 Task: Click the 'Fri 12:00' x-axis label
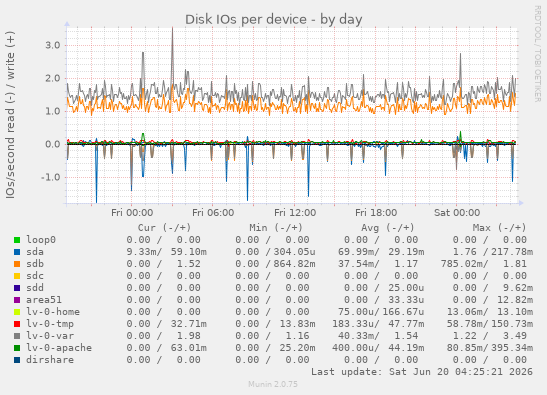[295, 213]
